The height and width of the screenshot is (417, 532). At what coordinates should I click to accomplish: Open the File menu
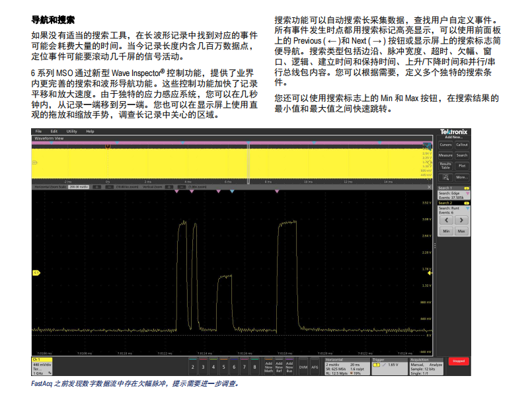[x=38, y=132]
